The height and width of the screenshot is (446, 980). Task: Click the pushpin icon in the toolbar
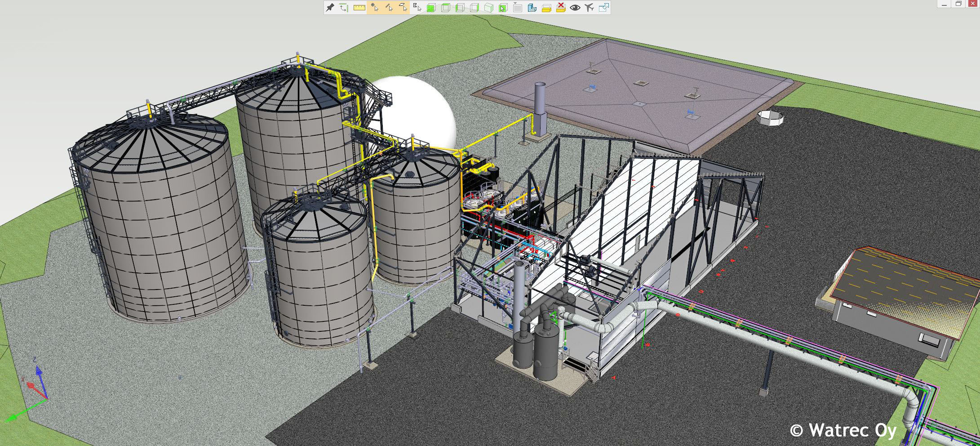330,8
